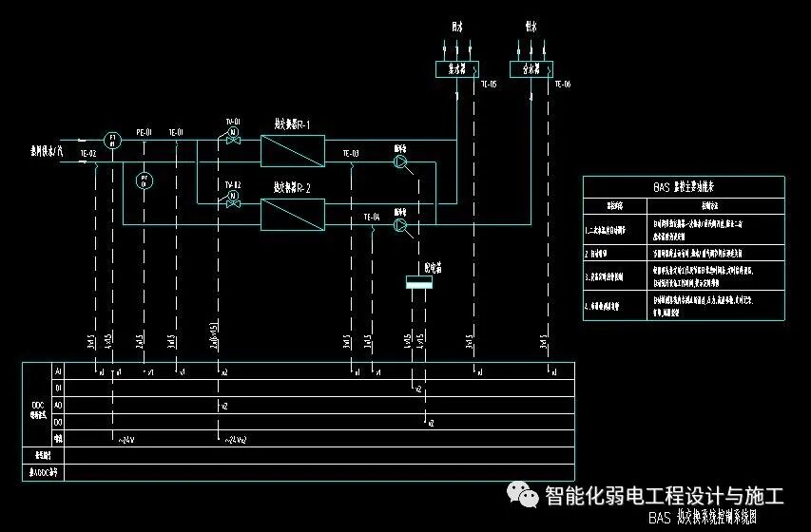Select the TE-02 label
The image size is (811, 532).
87,154
